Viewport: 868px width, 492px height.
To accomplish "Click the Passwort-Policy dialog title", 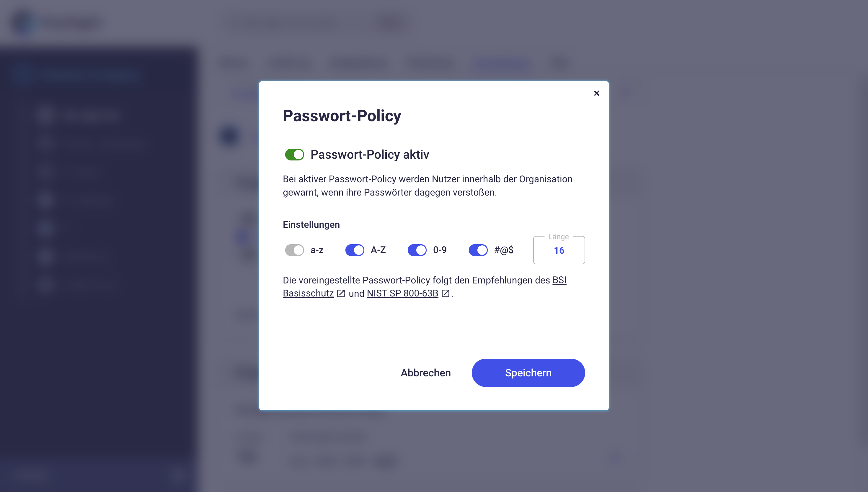I will tap(342, 116).
